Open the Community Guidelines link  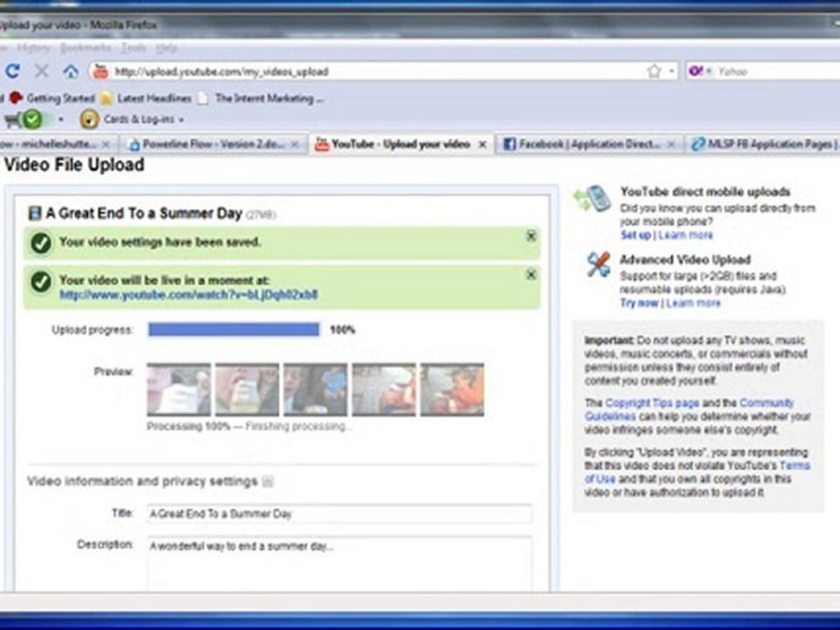(x=689, y=409)
